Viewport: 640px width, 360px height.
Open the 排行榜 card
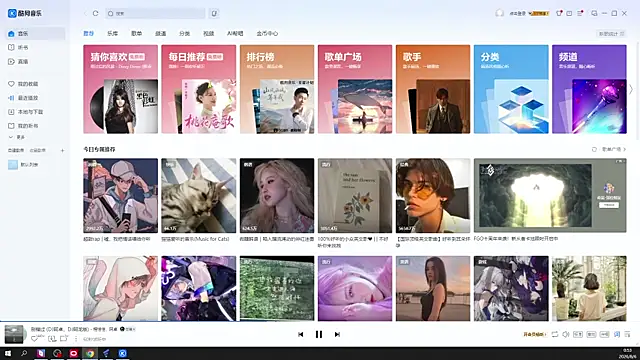point(277,89)
